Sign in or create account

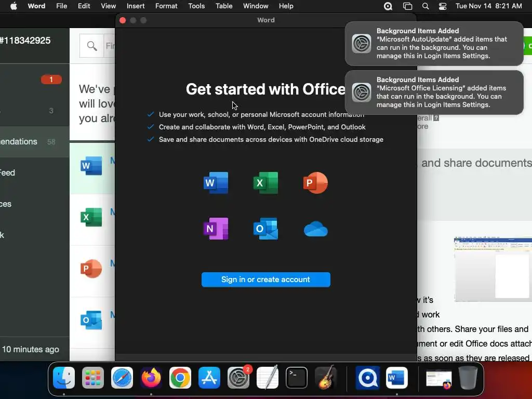[265, 280]
